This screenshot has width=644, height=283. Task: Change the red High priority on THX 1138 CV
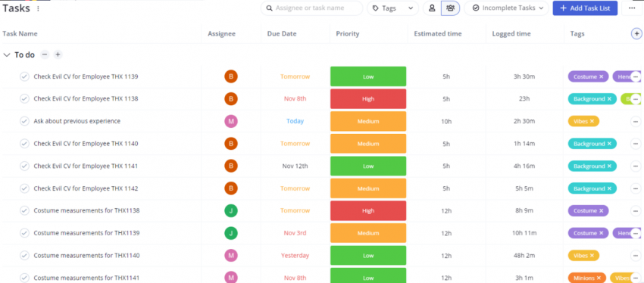pos(368,99)
